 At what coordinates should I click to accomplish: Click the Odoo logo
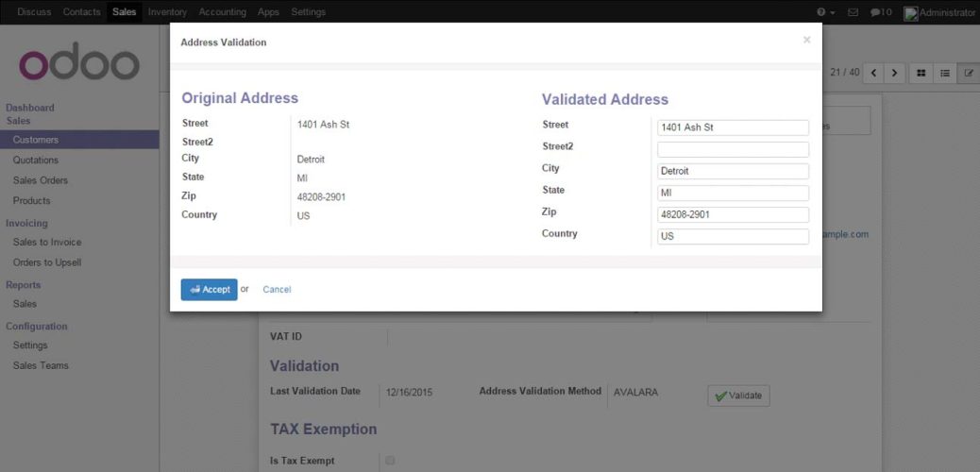click(x=79, y=61)
